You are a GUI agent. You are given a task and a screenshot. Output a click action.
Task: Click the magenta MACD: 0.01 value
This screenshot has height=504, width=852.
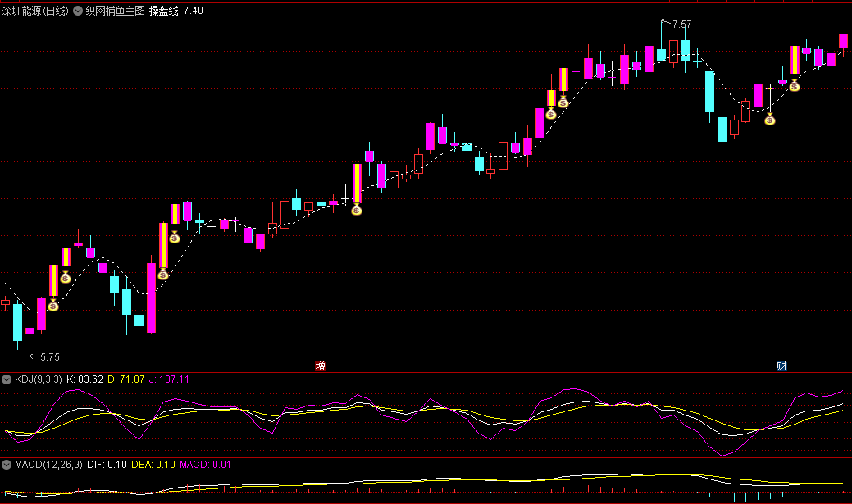(205, 465)
